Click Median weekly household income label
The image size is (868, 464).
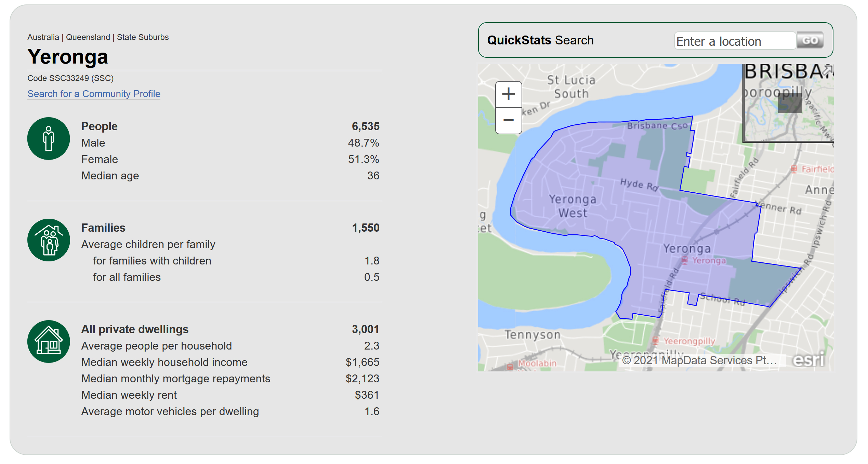click(x=164, y=362)
